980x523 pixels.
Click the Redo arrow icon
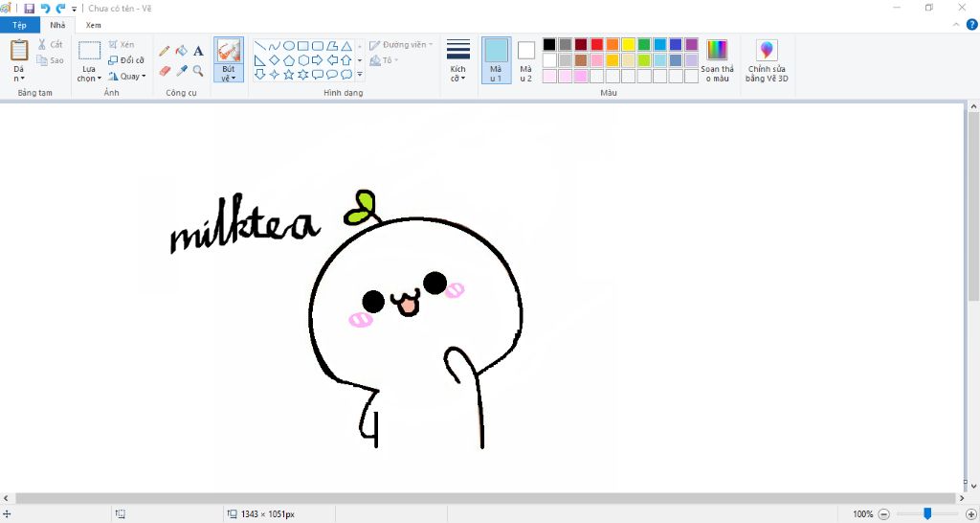(x=60, y=8)
